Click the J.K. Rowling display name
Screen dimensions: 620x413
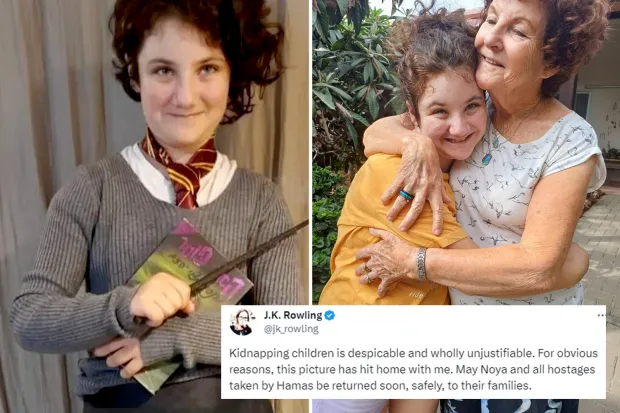(293, 315)
